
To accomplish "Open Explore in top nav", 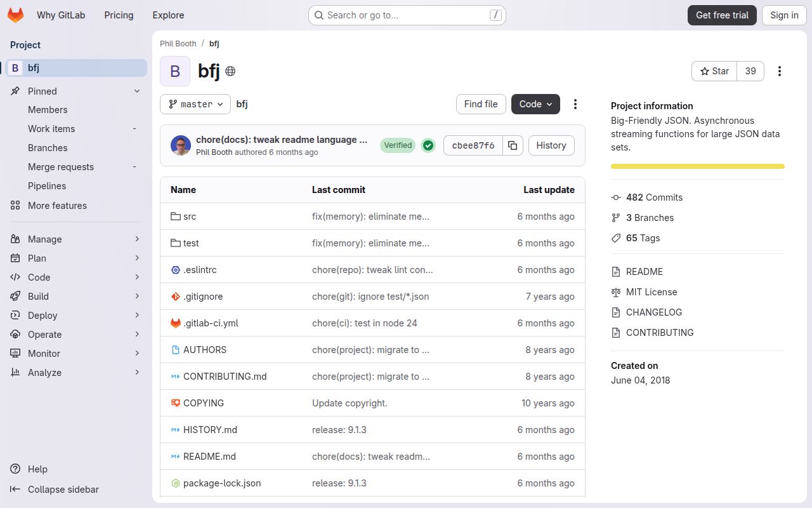I will point(168,15).
